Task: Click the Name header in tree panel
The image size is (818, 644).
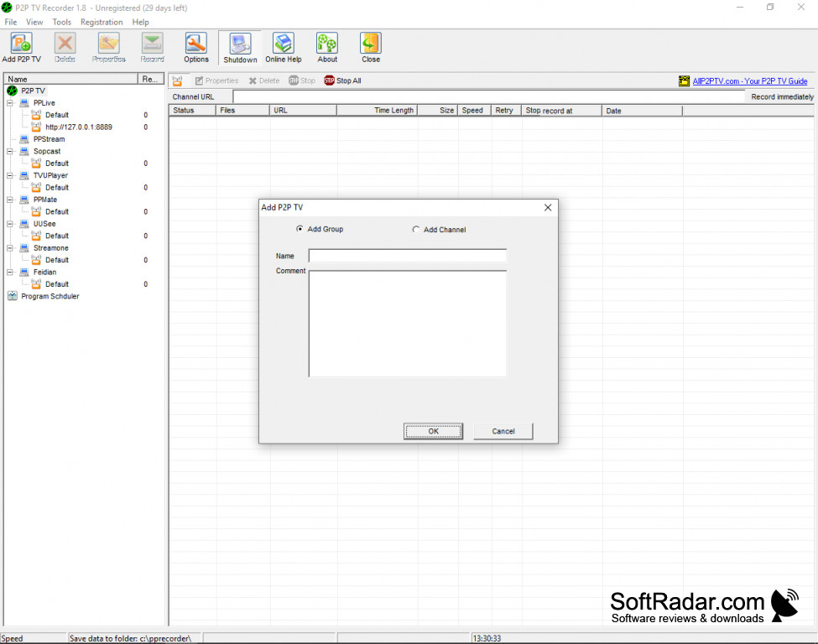Action: click(71, 80)
